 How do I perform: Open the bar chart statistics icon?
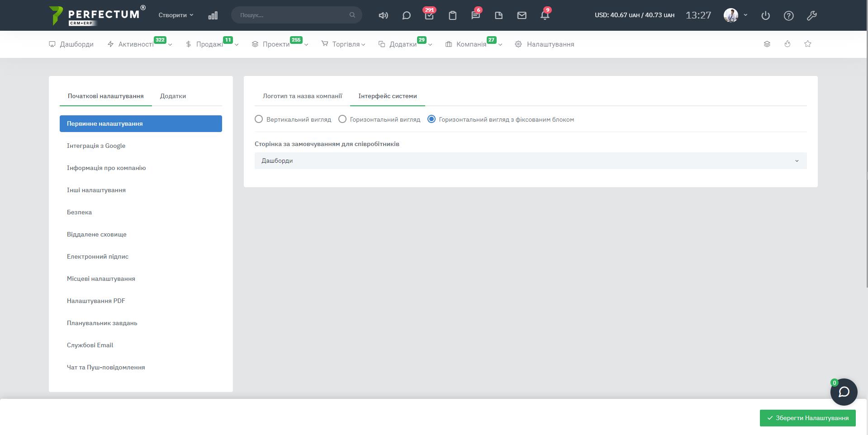213,16
